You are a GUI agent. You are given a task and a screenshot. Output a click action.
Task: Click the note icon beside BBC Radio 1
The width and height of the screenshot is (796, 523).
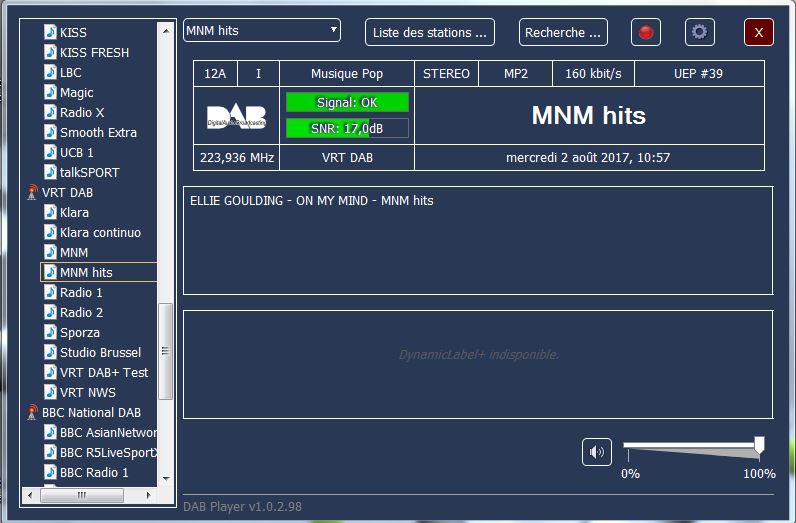point(50,472)
